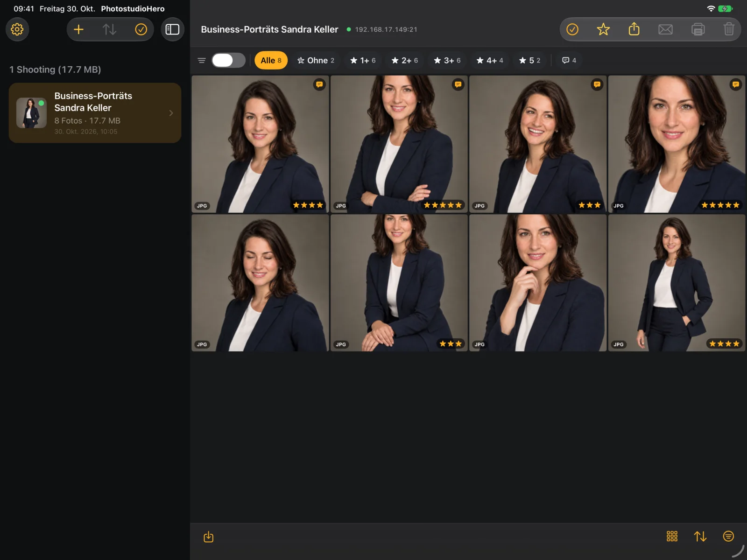Open the full-body standing portrait thumbnail
The width and height of the screenshot is (747, 560).
point(677,283)
